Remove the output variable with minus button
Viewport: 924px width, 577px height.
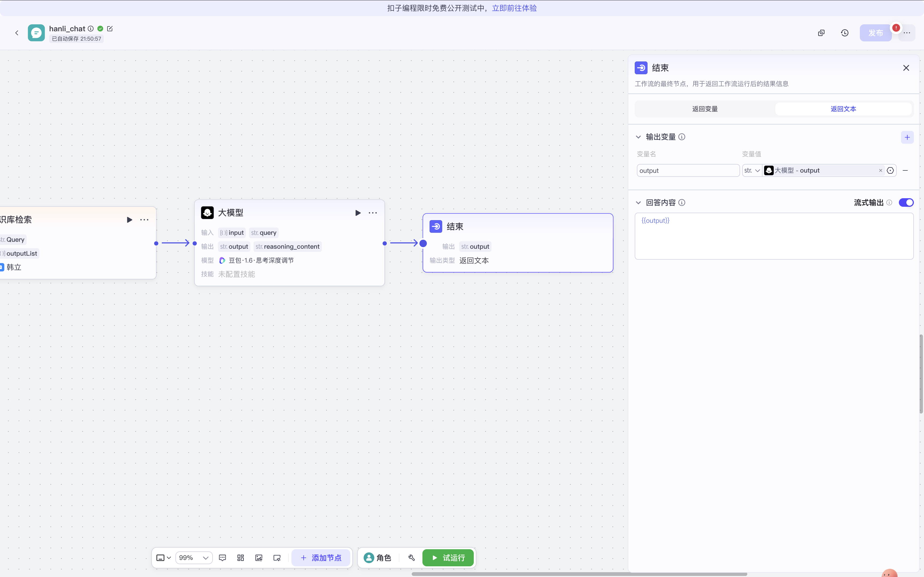click(905, 171)
